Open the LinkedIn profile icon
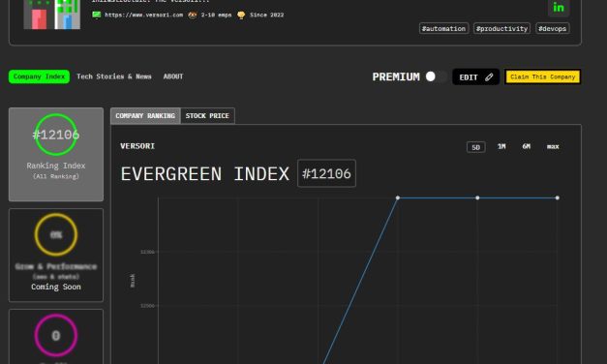This screenshot has width=607, height=364. tap(559, 7)
